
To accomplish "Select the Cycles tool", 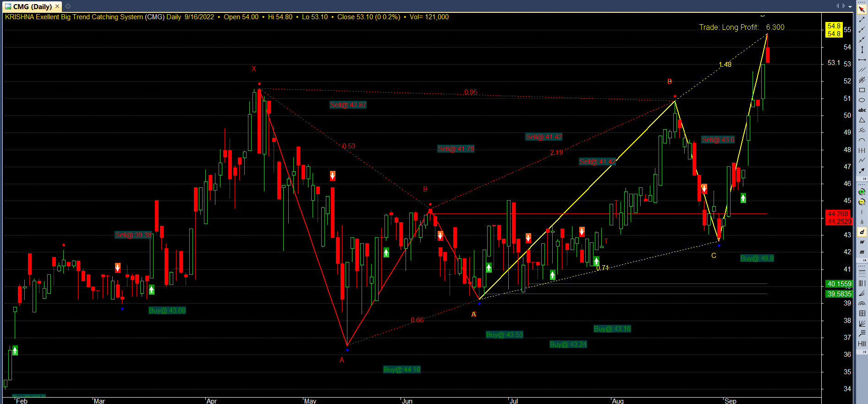I will (862, 150).
